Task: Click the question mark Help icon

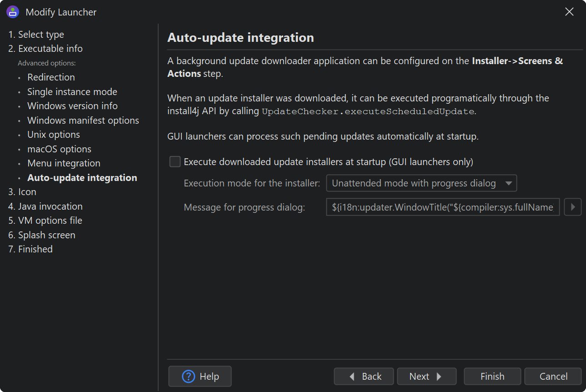Action: pyautogui.click(x=188, y=377)
